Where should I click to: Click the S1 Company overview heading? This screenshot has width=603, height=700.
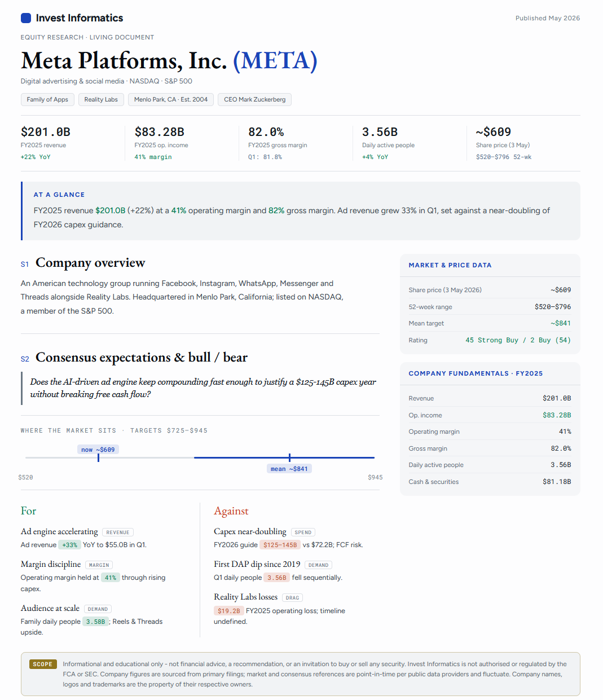pyautogui.click(x=83, y=263)
